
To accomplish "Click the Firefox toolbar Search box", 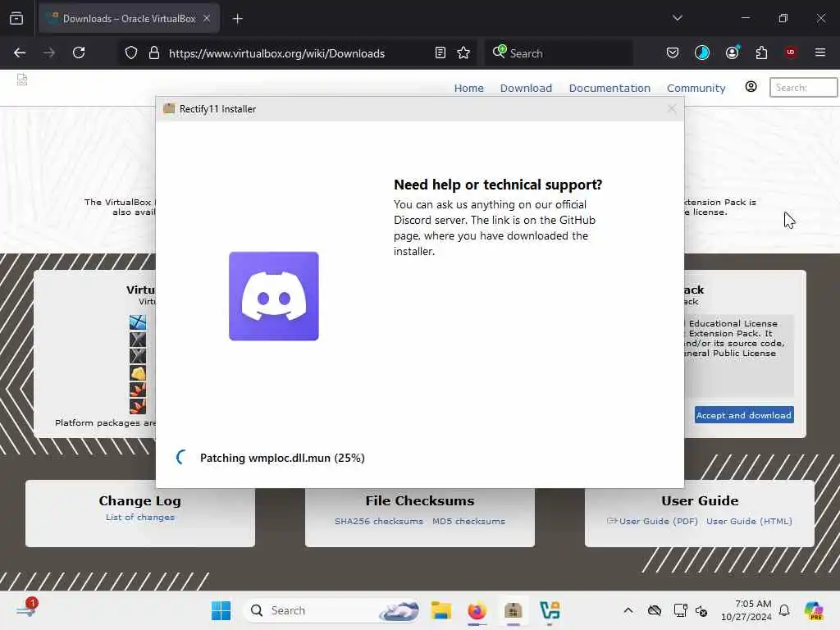I will tap(559, 53).
